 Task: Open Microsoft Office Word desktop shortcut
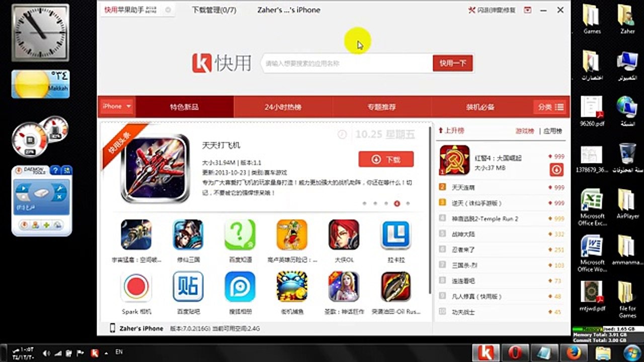[592, 253]
